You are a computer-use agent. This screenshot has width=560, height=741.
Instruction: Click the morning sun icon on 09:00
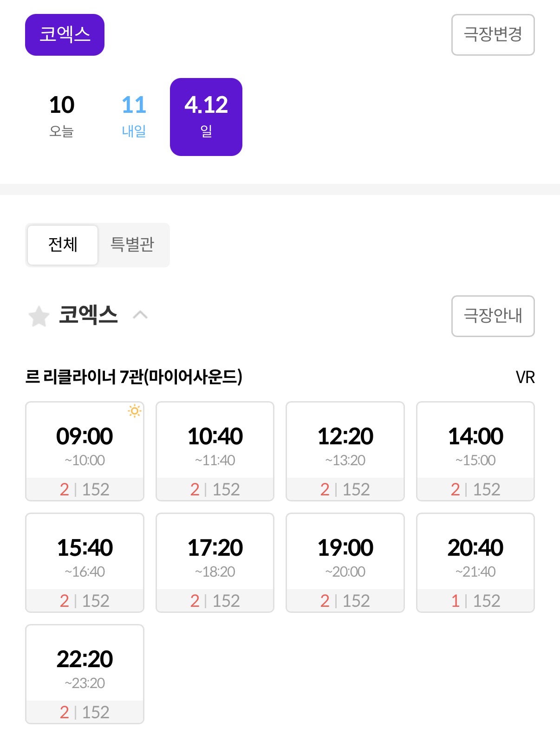(134, 411)
